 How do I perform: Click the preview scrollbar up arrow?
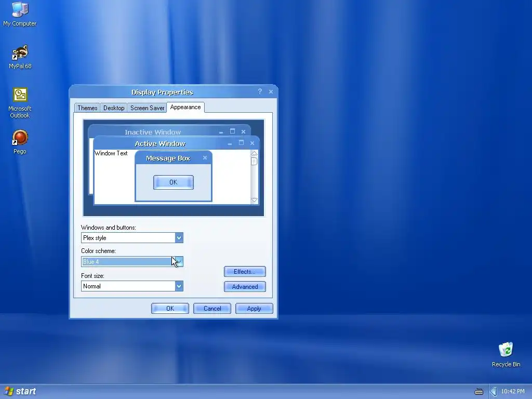(254, 154)
